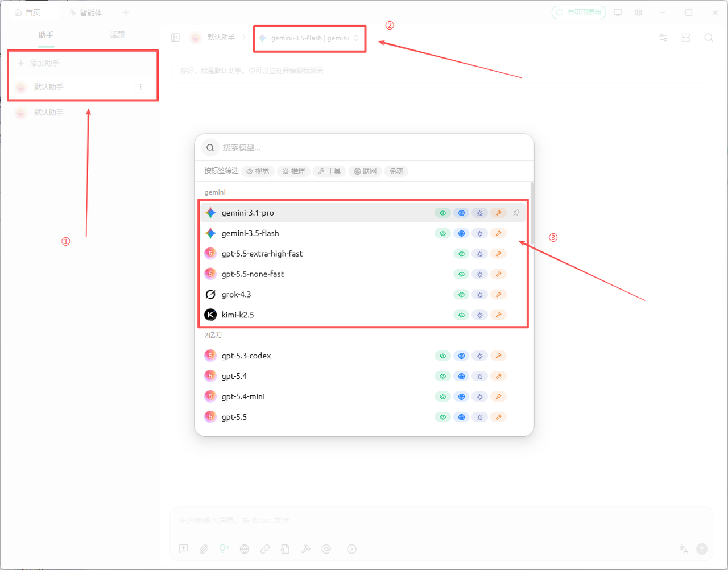Click the last gpt-5.5 row in the list
The width and height of the screenshot is (728, 570).
[362, 418]
